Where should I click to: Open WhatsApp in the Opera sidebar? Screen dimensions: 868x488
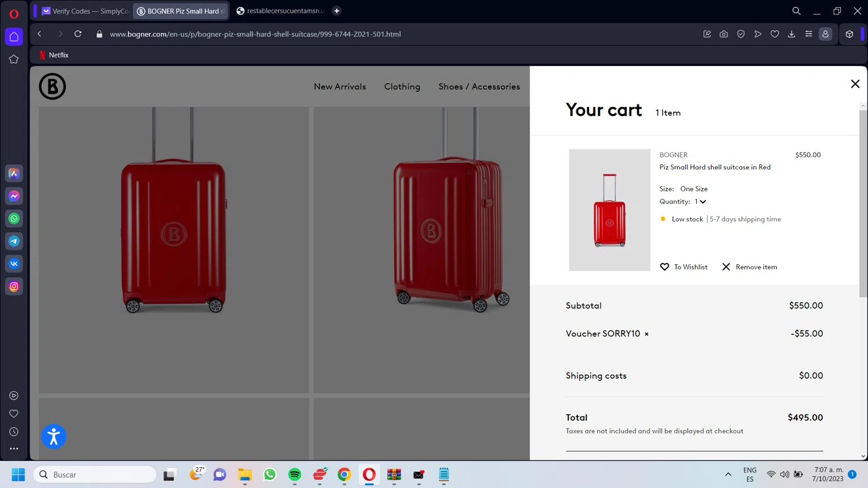(x=14, y=219)
